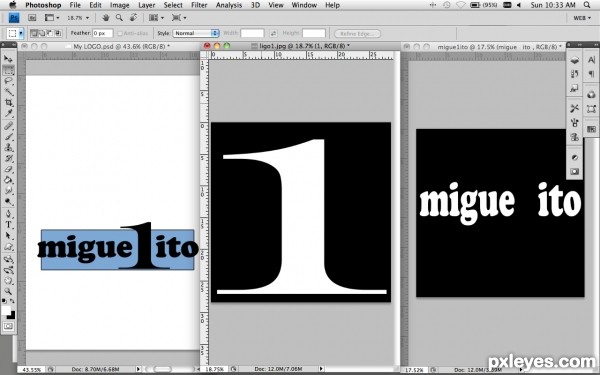This screenshot has width=600, height=375.
Task: Click the foreground color swatch
Action: click(x=5, y=310)
